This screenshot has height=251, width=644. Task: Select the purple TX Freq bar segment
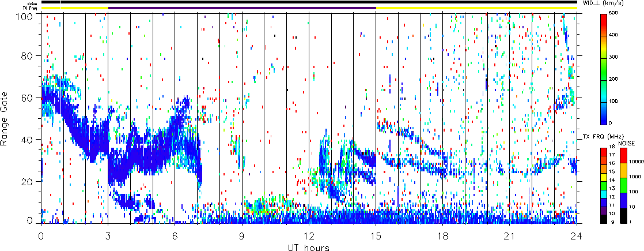point(242,8)
